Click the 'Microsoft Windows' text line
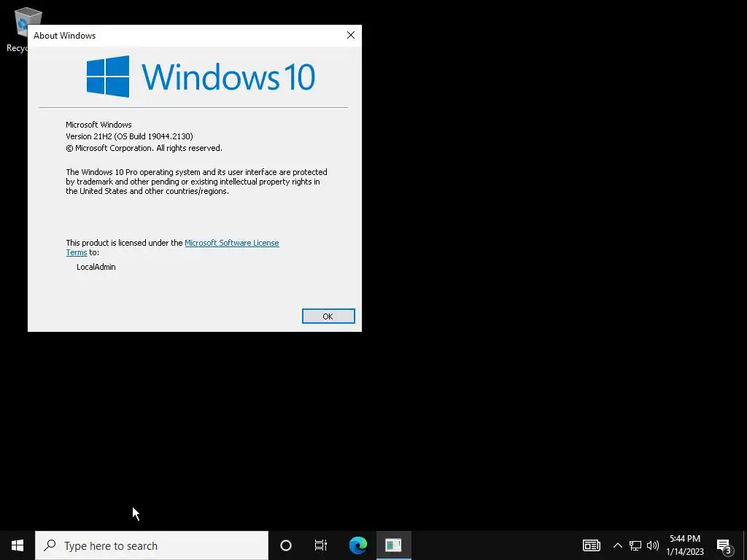 (98, 125)
